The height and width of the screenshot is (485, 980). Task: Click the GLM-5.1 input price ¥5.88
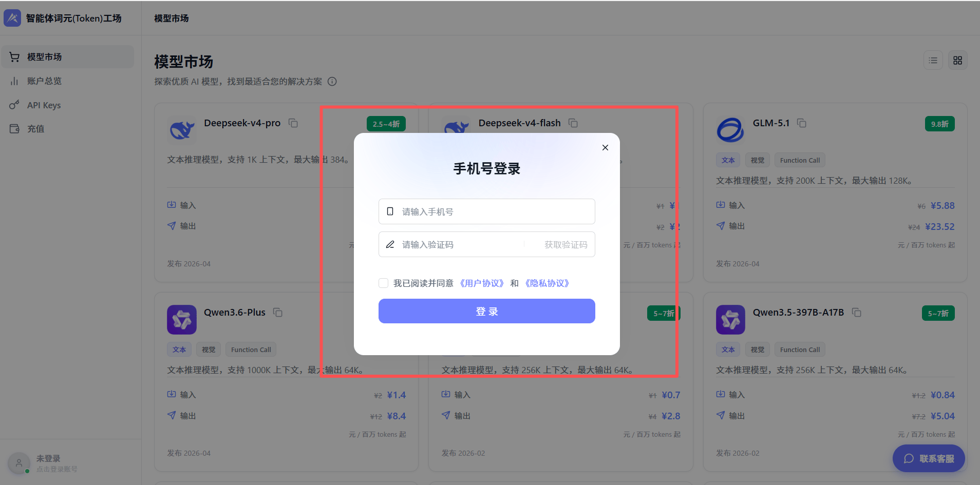coord(943,206)
